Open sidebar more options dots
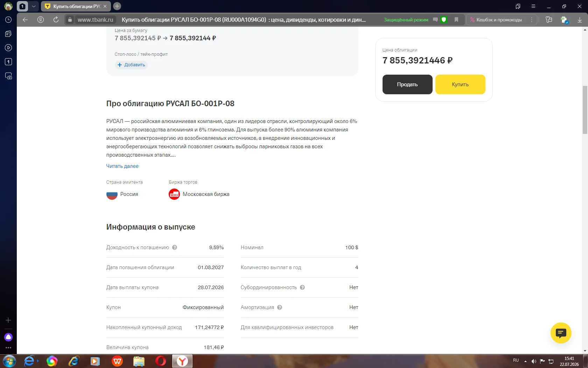588x368 pixels. (x=8, y=348)
